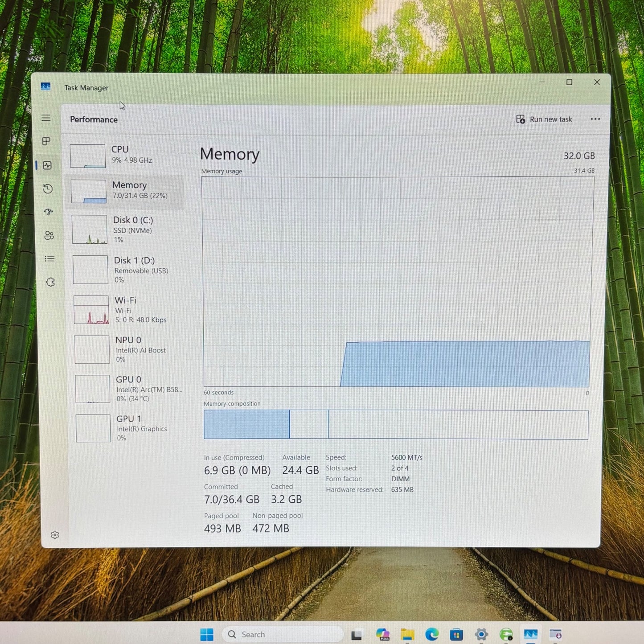Click the in-use segment of Memory composition bar
This screenshot has width=644, height=644.
(246, 424)
